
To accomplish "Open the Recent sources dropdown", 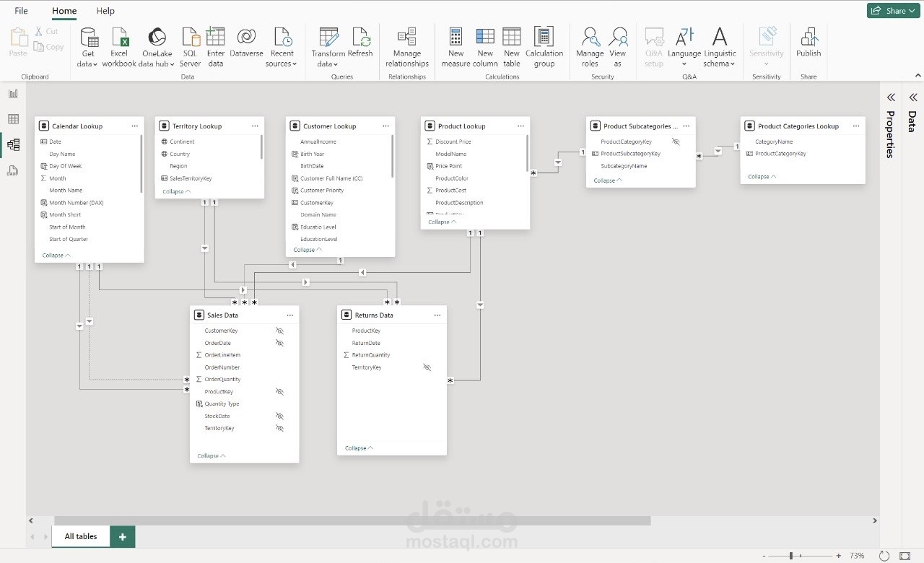I will pyautogui.click(x=282, y=48).
